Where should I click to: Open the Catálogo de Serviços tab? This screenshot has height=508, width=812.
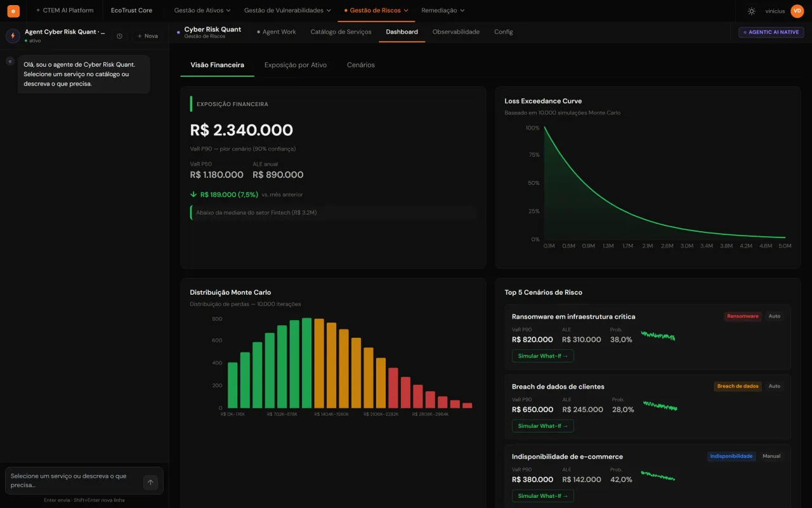tap(341, 32)
